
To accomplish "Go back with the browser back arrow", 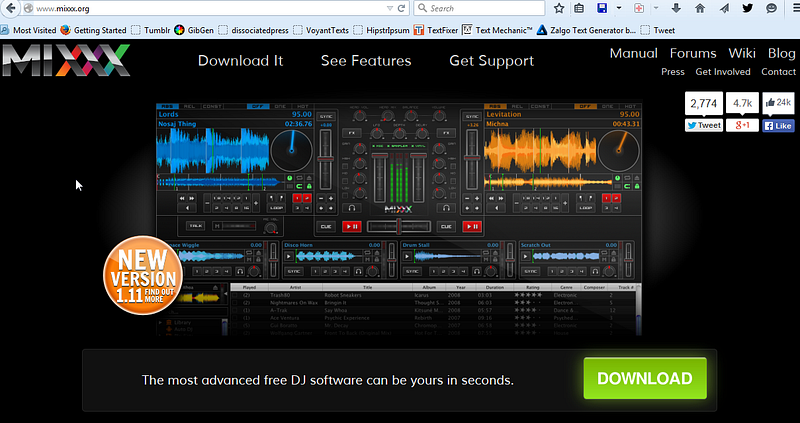I will [x=11, y=8].
